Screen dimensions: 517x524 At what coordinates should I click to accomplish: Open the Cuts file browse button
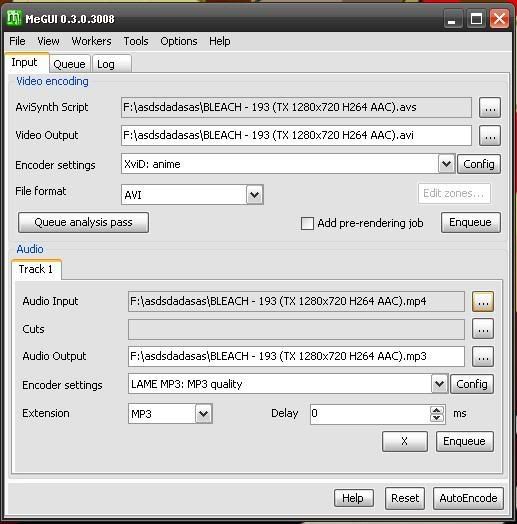tap(483, 329)
